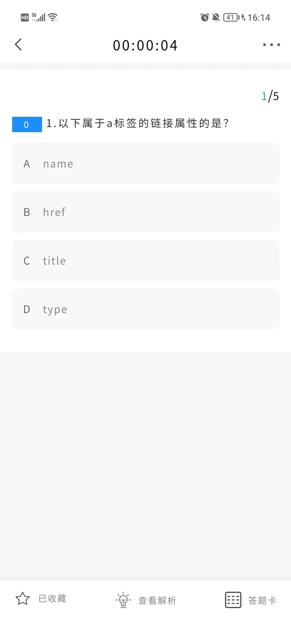Viewport: 291px width, 644px height.
Task: Pick answer option C title
Action: [146, 261]
